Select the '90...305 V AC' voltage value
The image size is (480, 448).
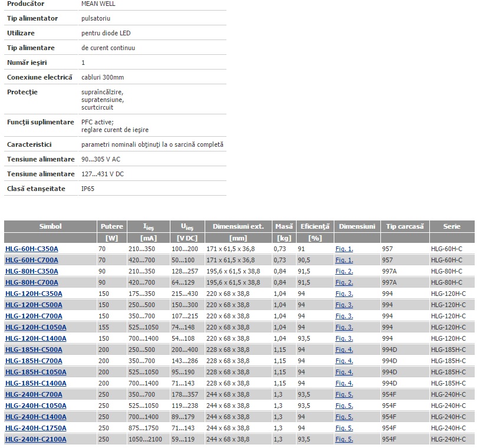[x=101, y=159]
